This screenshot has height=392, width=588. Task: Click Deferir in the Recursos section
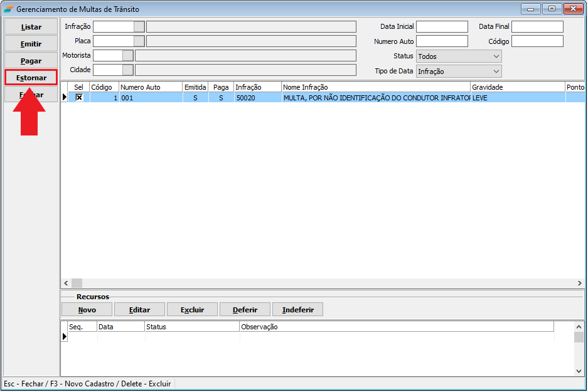pyautogui.click(x=245, y=310)
